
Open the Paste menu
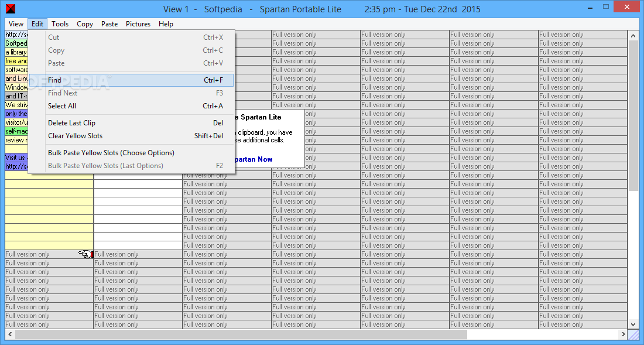point(109,24)
